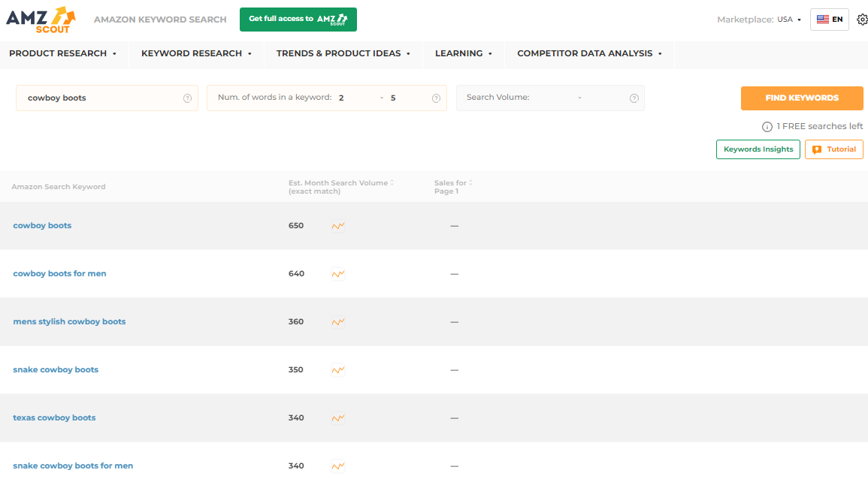Open trend graph for texas cowboy boots

[x=338, y=418]
